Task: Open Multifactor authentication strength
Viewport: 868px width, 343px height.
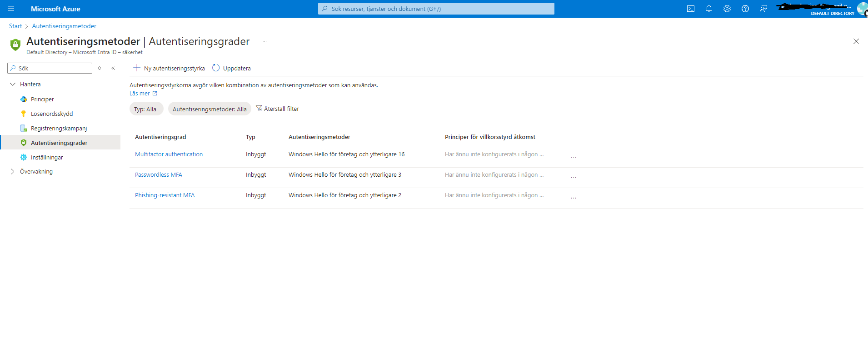Action: [x=169, y=154]
